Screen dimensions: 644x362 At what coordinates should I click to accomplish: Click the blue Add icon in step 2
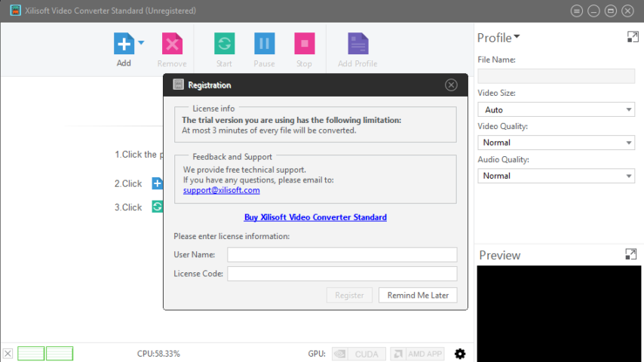(x=158, y=183)
